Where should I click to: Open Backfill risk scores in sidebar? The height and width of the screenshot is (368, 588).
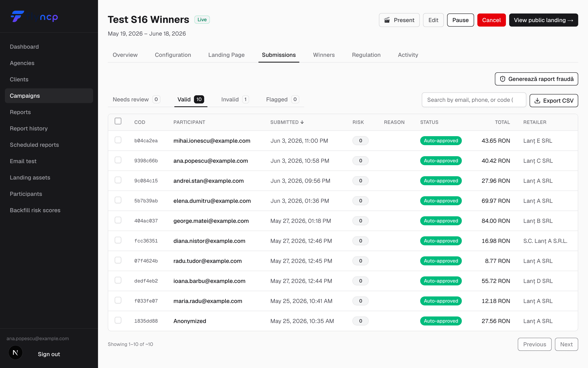point(49,210)
